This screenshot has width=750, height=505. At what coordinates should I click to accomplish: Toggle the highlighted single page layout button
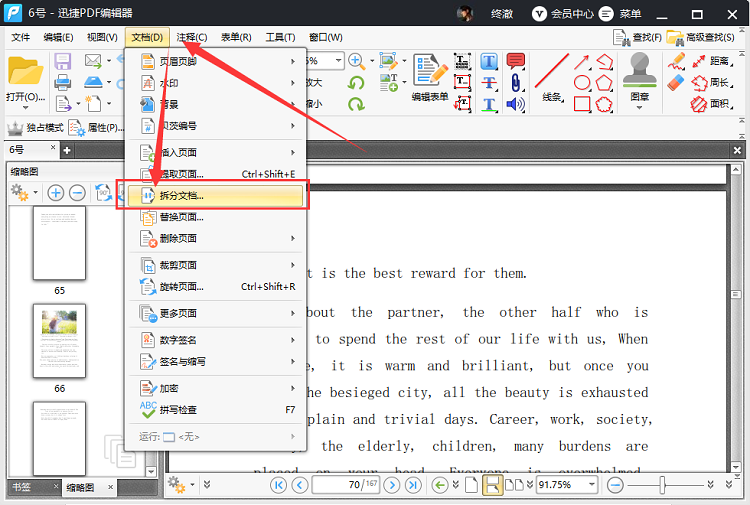pos(492,485)
